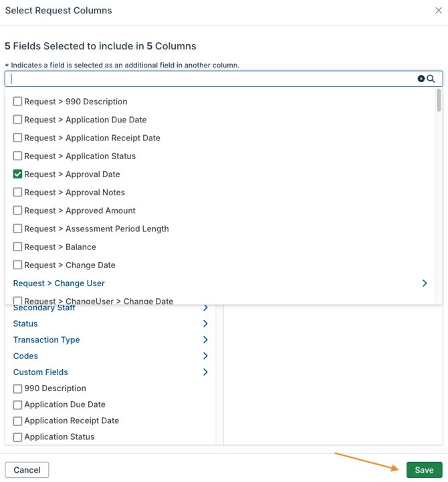The image size is (448, 482).
Task: Click chevron next to Status
Action: point(205,324)
